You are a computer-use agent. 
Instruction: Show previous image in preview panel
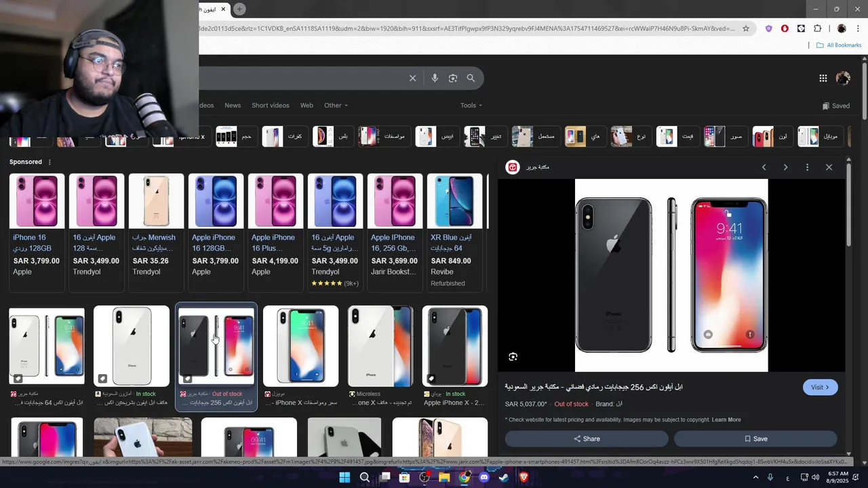pyautogui.click(x=764, y=167)
